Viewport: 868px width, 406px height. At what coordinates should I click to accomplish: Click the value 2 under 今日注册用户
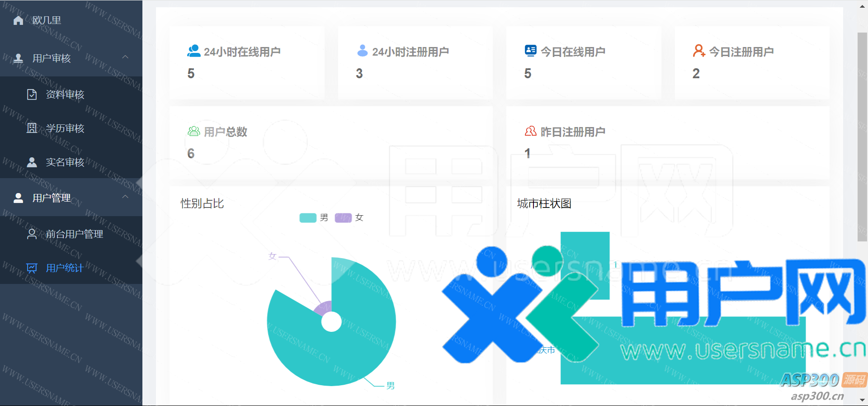[x=696, y=74]
